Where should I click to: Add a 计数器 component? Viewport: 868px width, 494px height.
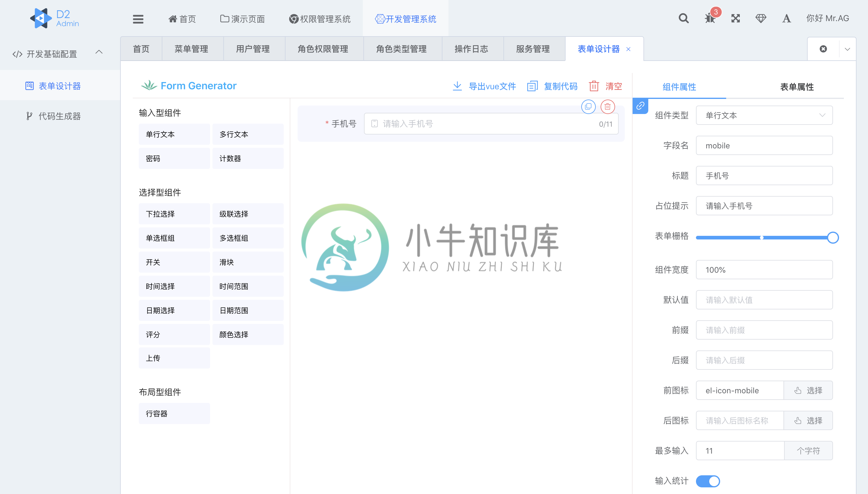[x=248, y=158]
